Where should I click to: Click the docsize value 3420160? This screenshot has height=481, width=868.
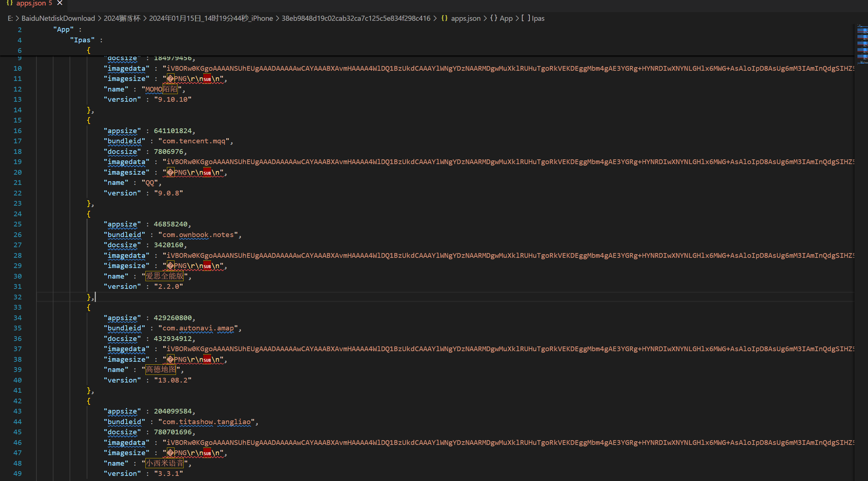click(168, 245)
